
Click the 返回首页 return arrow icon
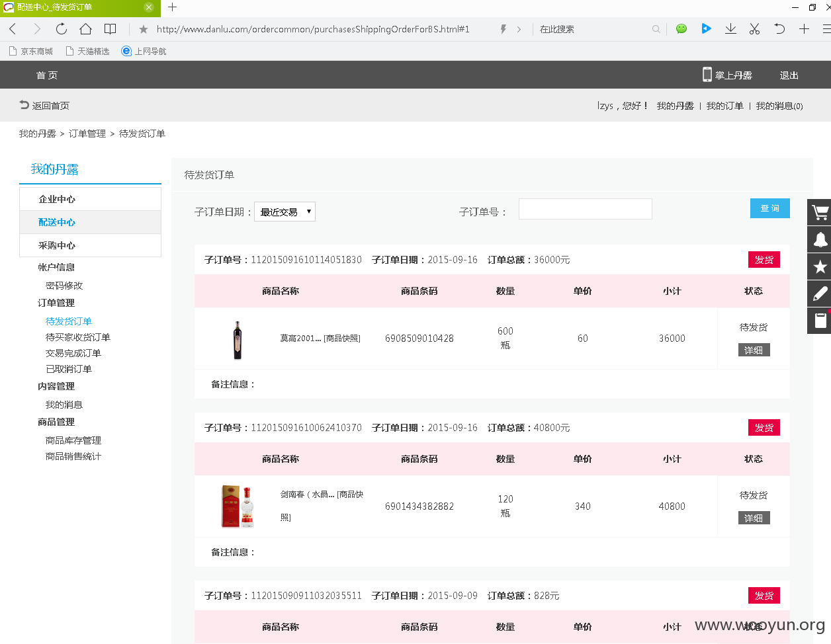point(24,105)
